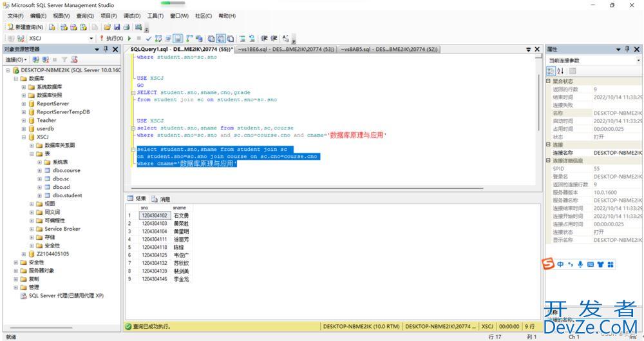This screenshot has width=644, height=341.
Task: Open the 编辑(E) menu
Action: tap(38, 15)
